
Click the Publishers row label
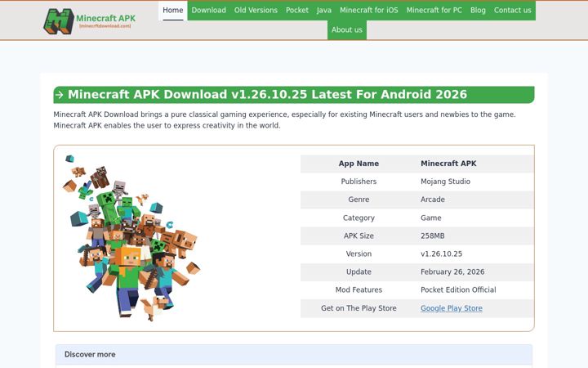point(359,182)
